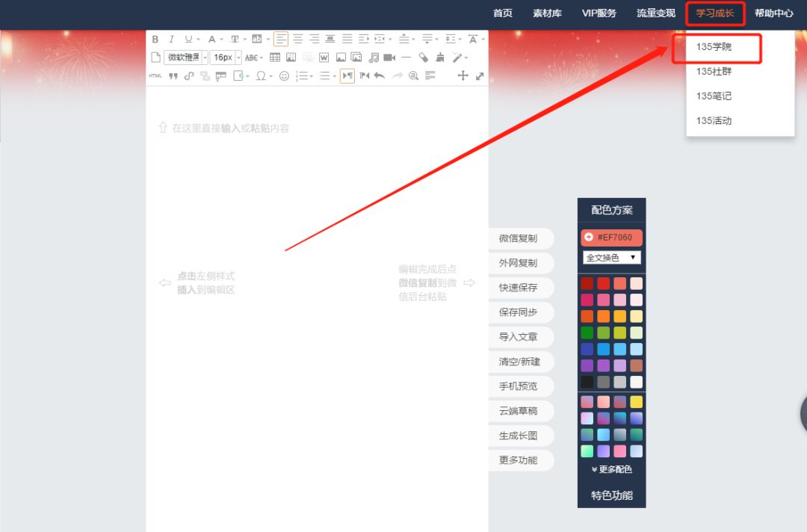Insert a table

[275, 58]
